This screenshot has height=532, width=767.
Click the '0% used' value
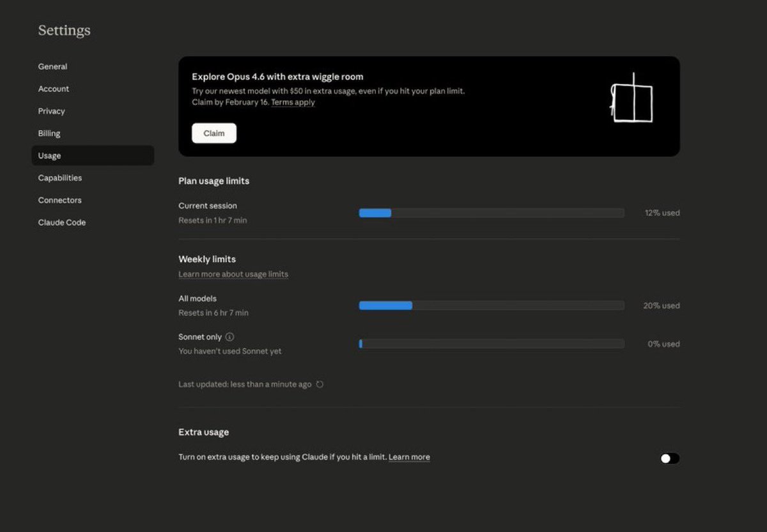coord(663,344)
